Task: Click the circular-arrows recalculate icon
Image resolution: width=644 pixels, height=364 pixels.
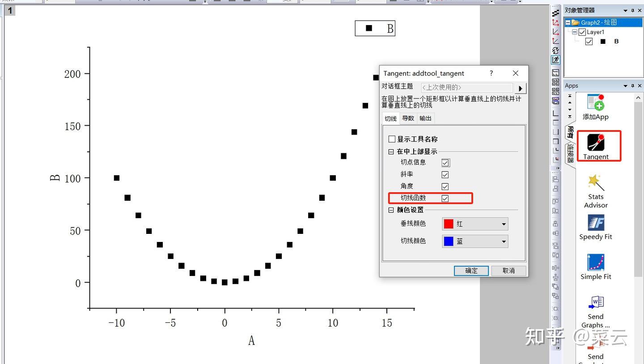Action: click(x=555, y=50)
